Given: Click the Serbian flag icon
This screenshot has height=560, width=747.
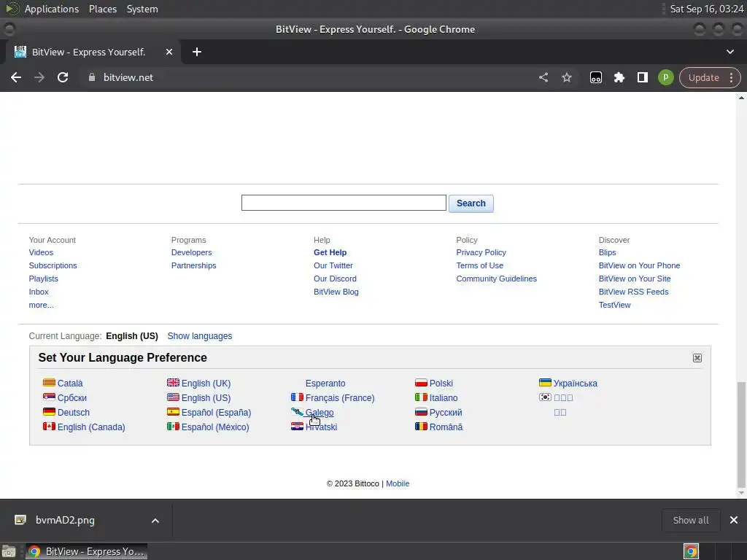Looking at the screenshot, I should 49,397.
